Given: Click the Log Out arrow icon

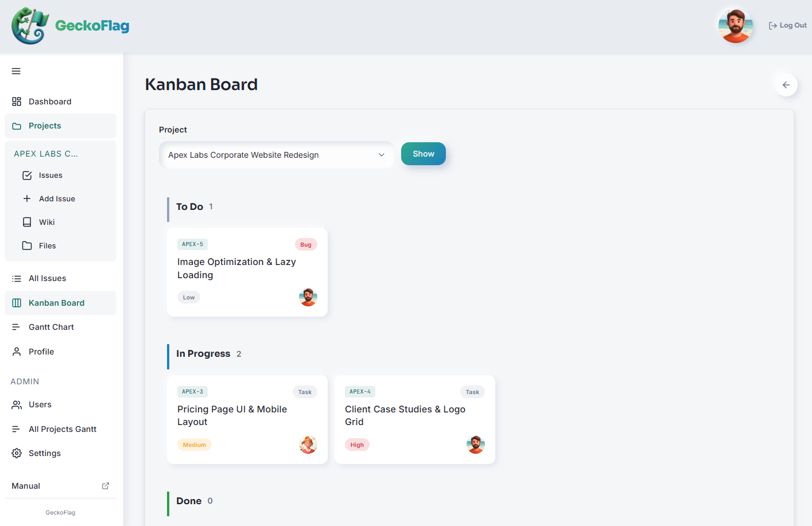Looking at the screenshot, I should pos(773,26).
